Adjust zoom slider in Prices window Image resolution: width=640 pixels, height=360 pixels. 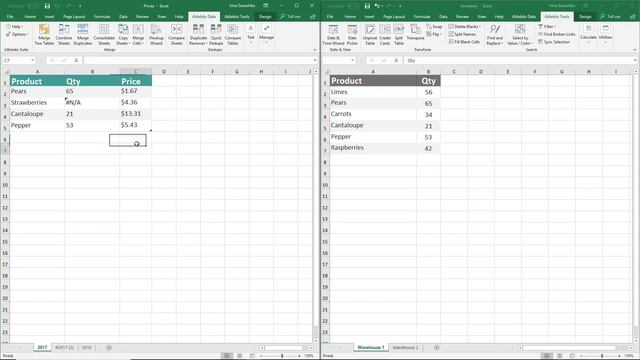pyautogui.click(x=282, y=356)
